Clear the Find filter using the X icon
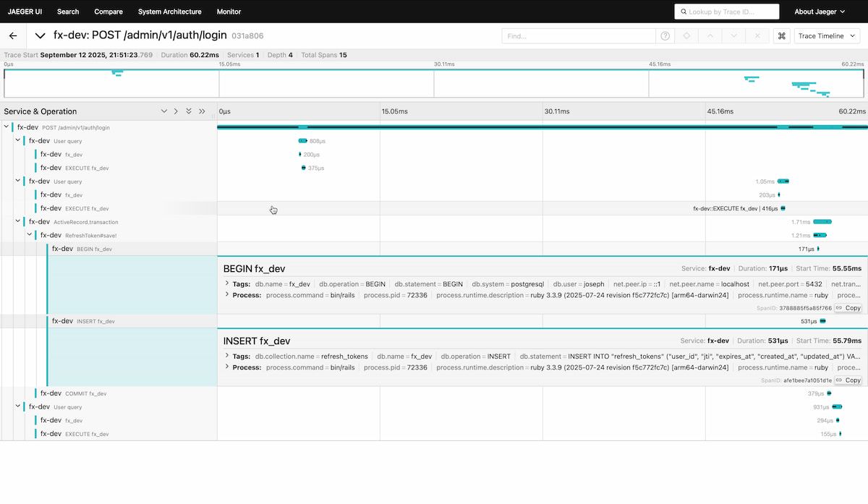The height and width of the screenshot is (504, 868). point(757,35)
